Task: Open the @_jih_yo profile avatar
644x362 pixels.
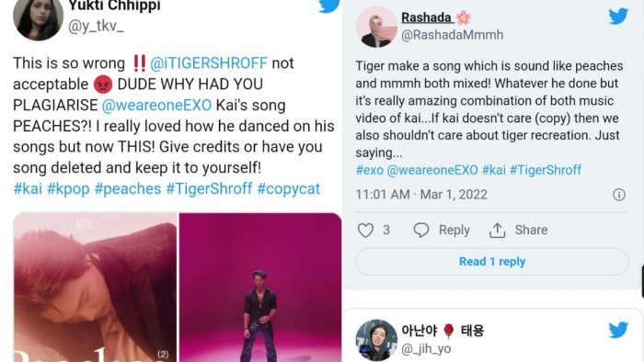Action: coord(376,340)
